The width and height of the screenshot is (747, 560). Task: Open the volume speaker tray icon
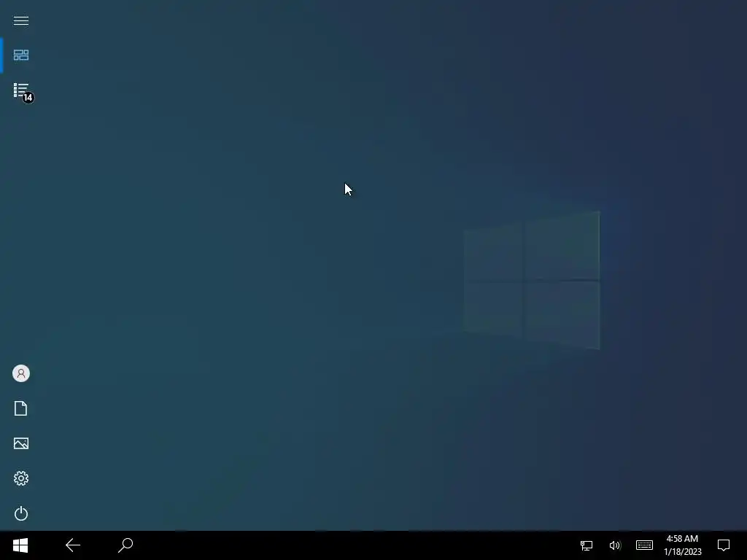click(x=615, y=545)
